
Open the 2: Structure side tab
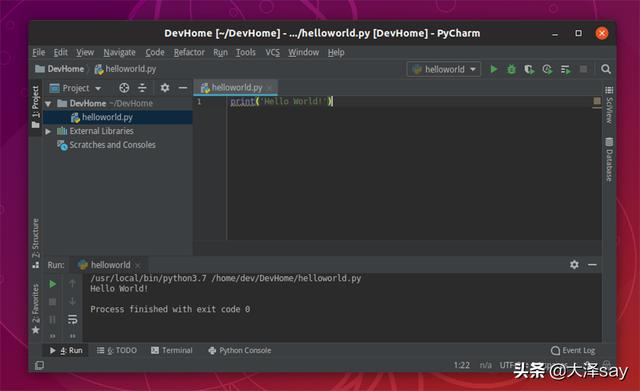(36, 243)
